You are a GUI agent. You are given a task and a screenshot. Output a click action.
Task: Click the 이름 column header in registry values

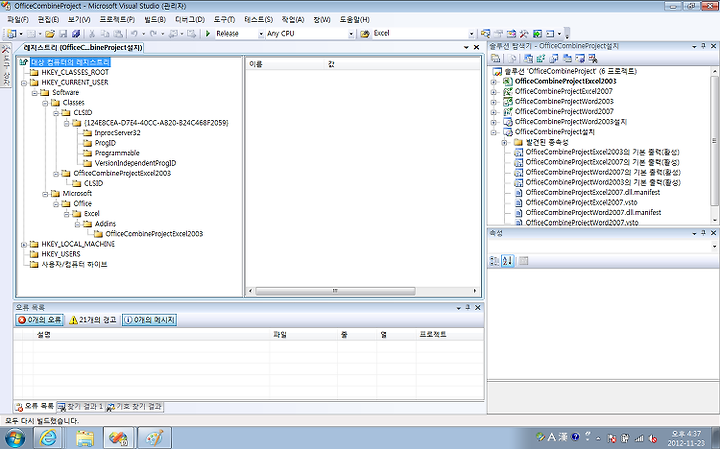(285, 64)
